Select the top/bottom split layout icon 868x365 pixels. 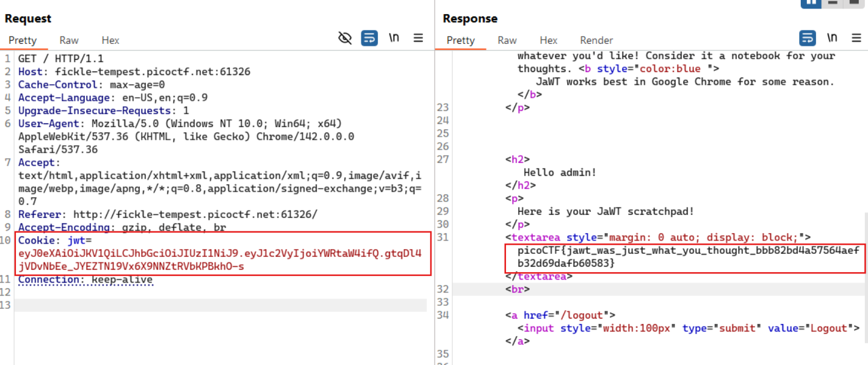tap(831, 2)
